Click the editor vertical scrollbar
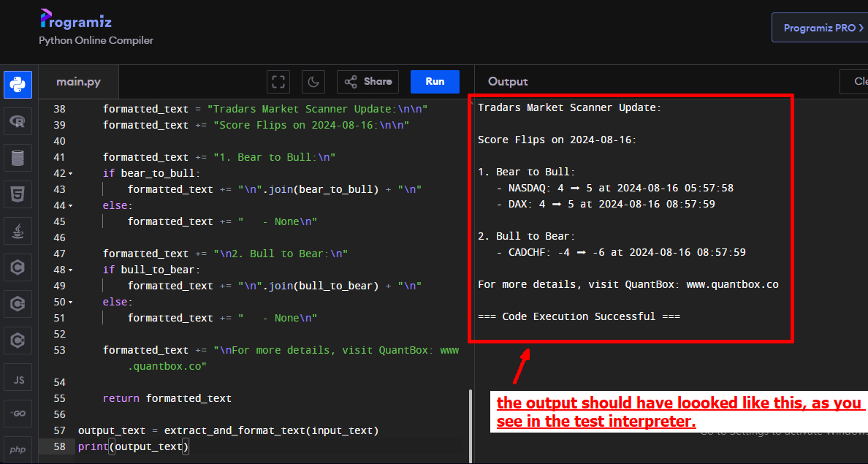Screen dimensions: 868x464 click(x=471, y=425)
